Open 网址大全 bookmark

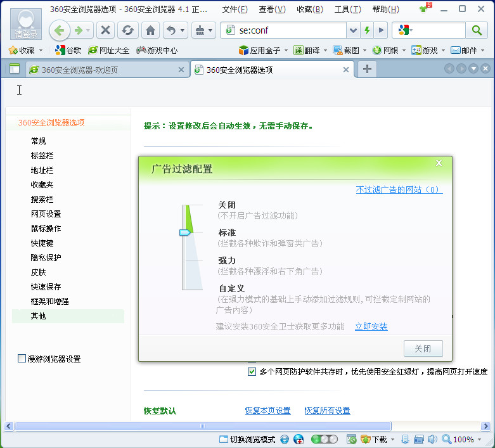(109, 50)
